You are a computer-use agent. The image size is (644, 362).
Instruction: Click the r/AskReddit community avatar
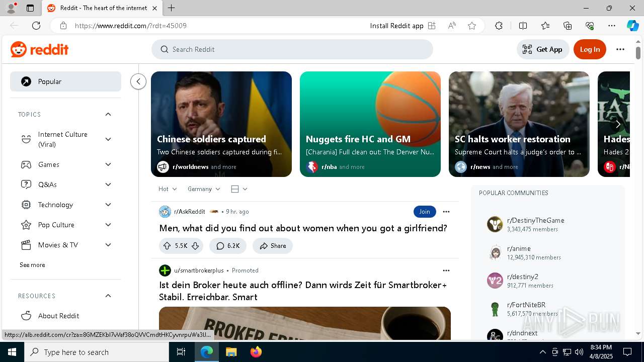pyautogui.click(x=165, y=212)
